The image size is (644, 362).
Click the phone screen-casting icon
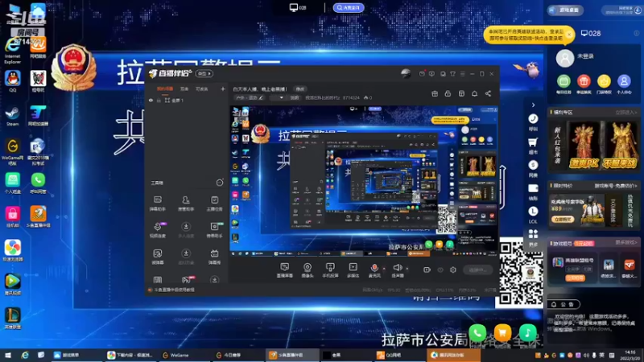click(330, 270)
